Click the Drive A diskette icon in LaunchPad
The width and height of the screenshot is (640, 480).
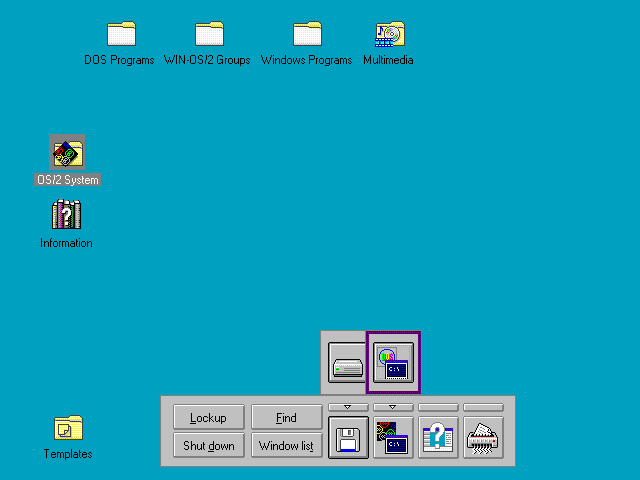click(348, 438)
